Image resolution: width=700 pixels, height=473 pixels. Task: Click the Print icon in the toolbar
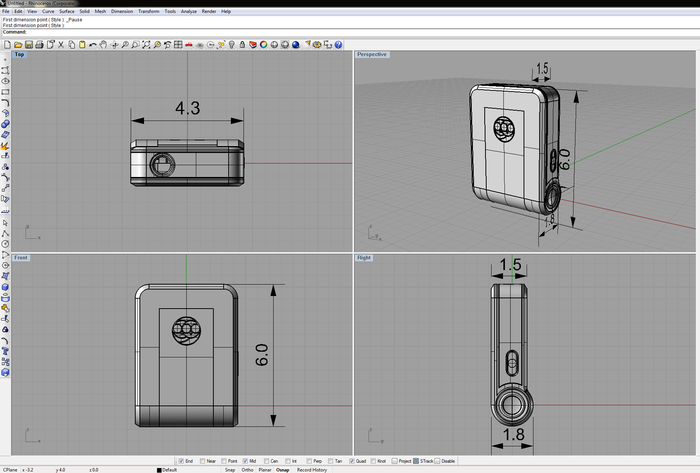point(39,45)
